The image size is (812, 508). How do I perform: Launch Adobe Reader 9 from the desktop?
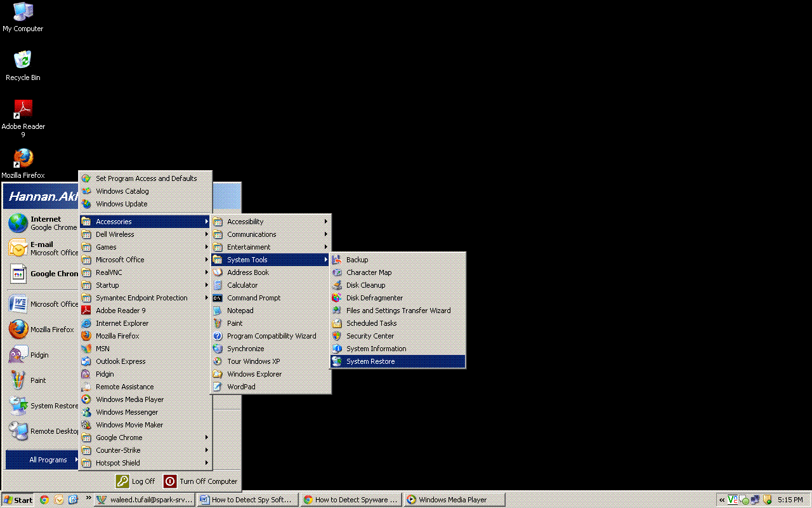click(x=23, y=109)
